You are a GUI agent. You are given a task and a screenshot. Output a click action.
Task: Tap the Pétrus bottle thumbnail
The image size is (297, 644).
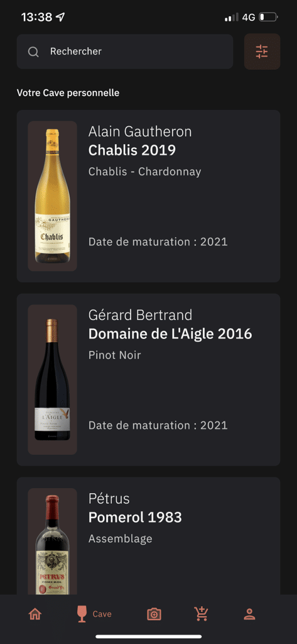point(53,541)
